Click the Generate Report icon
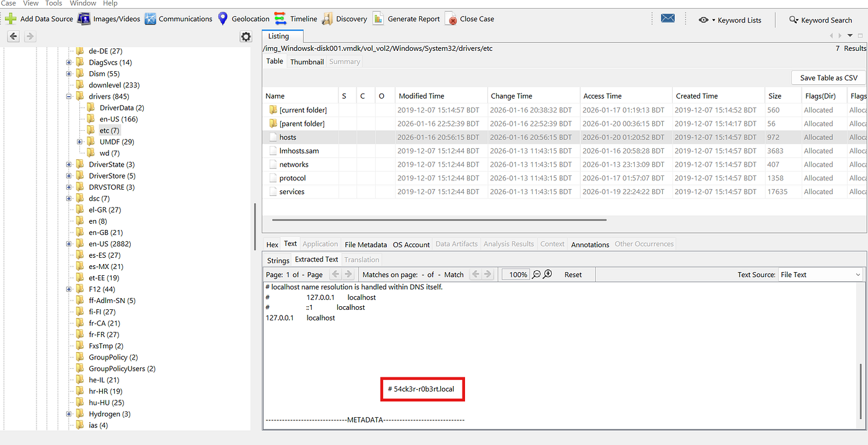This screenshot has width=868, height=445. pyautogui.click(x=378, y=19)
